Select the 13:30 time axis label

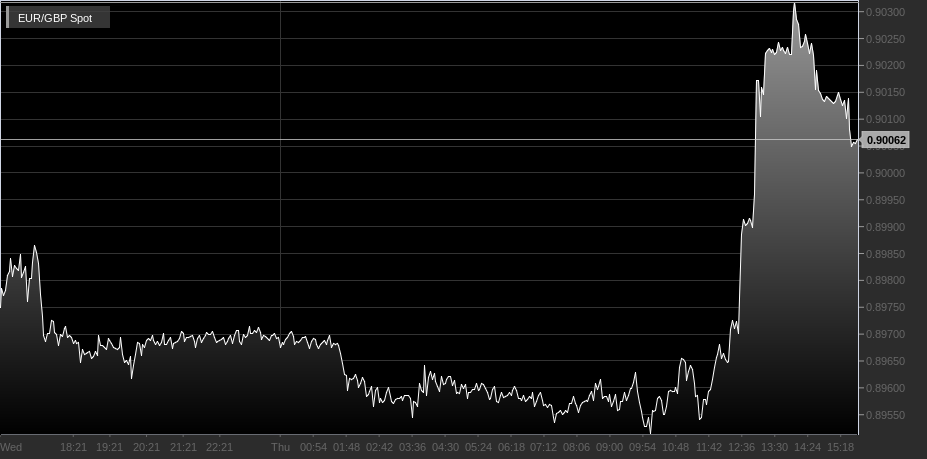click(775, 447)
